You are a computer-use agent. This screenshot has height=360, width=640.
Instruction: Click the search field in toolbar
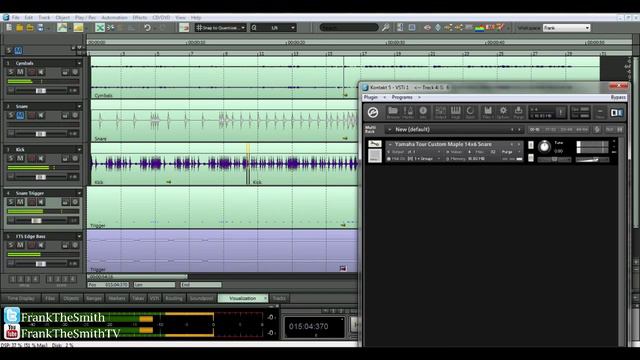pyautogui.click(x=349, y=28)
